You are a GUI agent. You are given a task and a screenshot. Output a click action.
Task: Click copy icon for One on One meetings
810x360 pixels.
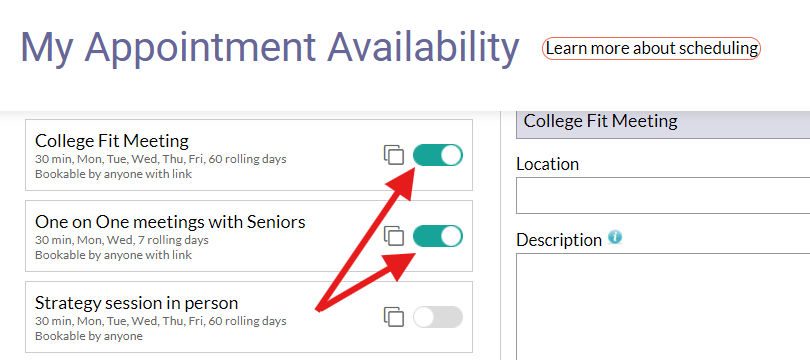(394, 236)
